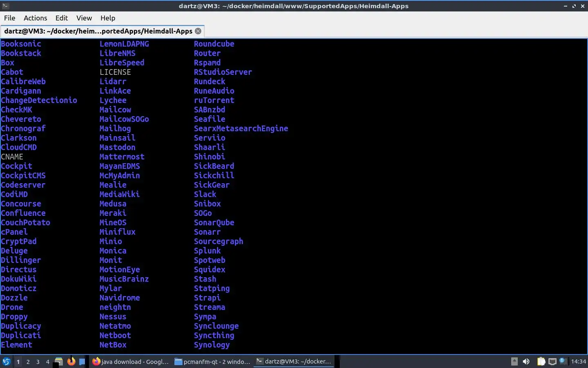588x368 pixels.
Task: Switch to the Firefox java download window
Action: coord(130,361)
